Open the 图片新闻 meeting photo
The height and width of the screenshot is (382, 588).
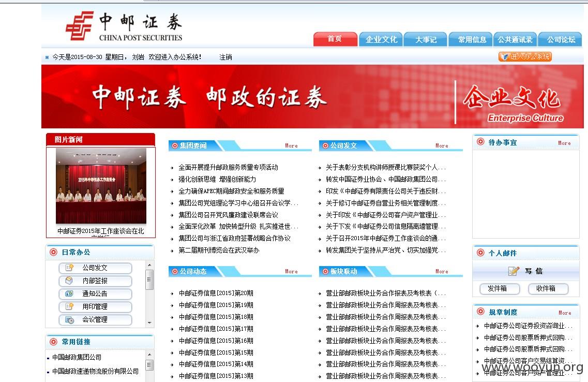(x=101, y=186)
